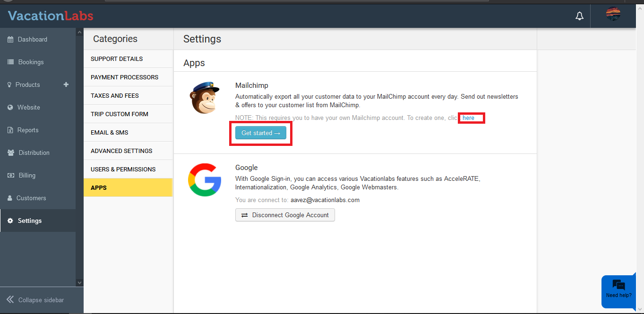644x314 pixels.
Task: Click the sidebar scrollbar up arrow
Action: click(79, 32)
